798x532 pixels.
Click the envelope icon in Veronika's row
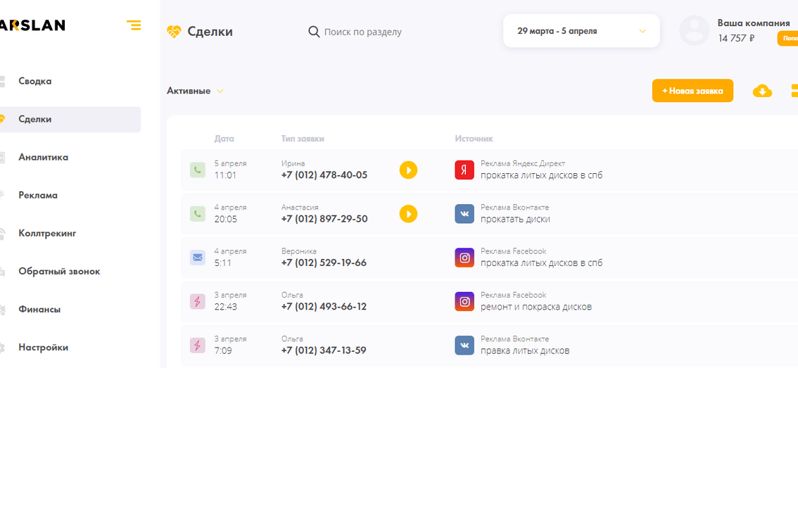pyautogui.click(x=198, y=258)
